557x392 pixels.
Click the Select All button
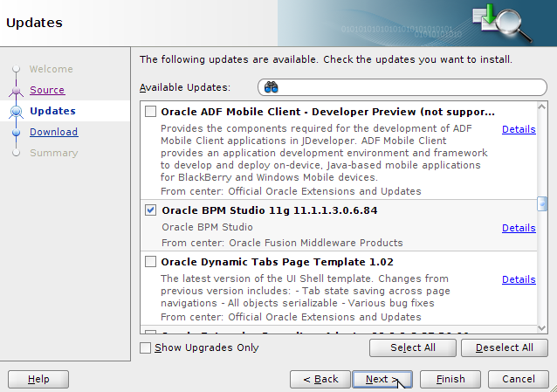[x=413, y=347]
